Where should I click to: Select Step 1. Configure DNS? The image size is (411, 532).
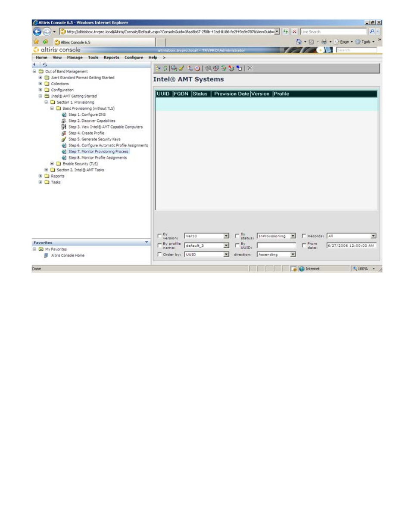coord(87,115)
